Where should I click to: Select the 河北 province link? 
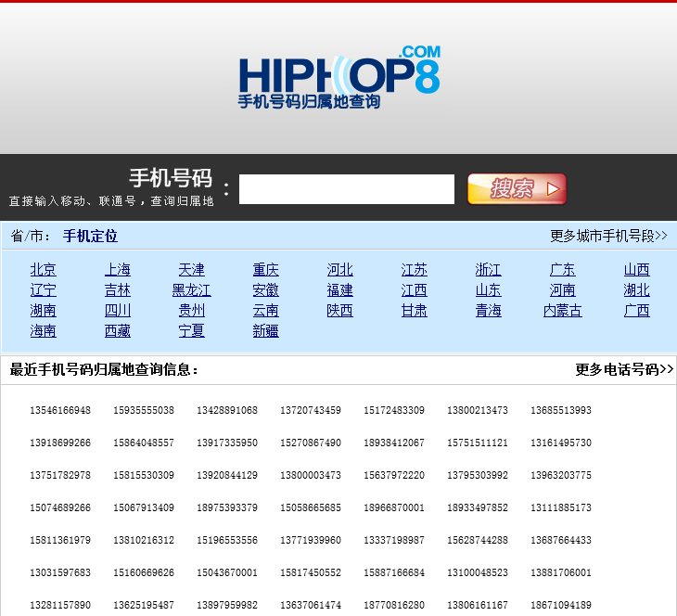(x=339, y=270)
